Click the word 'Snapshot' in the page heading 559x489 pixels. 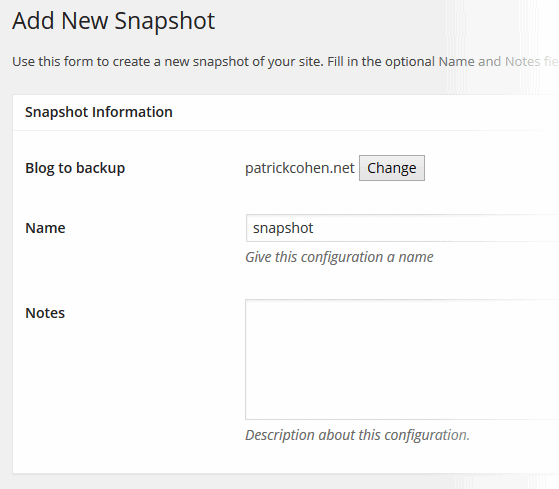165,21
